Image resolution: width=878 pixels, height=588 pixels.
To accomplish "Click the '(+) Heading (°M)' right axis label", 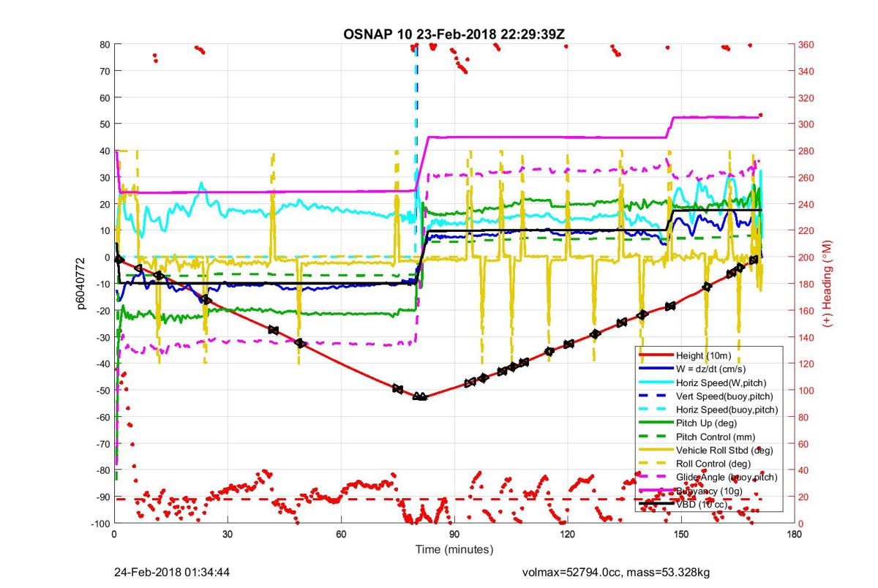I will pos(829,284).
